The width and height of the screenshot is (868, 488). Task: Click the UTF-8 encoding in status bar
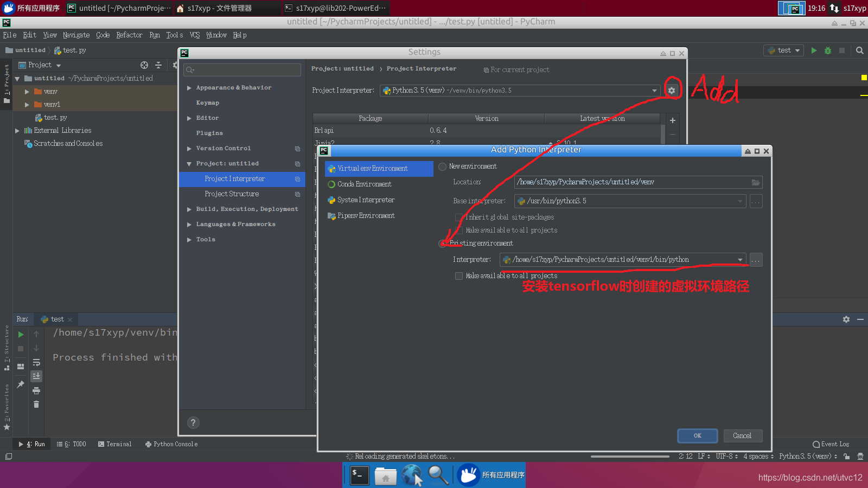(727, 457)
